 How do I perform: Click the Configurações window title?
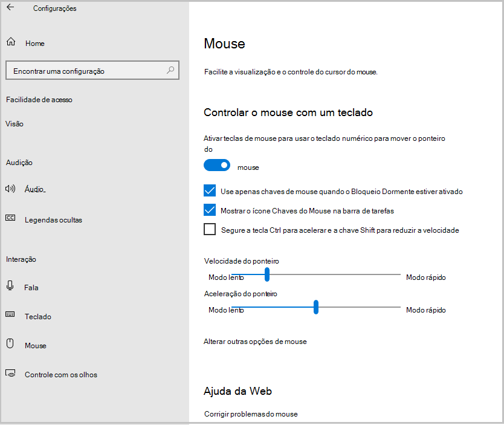pos(55,8)
